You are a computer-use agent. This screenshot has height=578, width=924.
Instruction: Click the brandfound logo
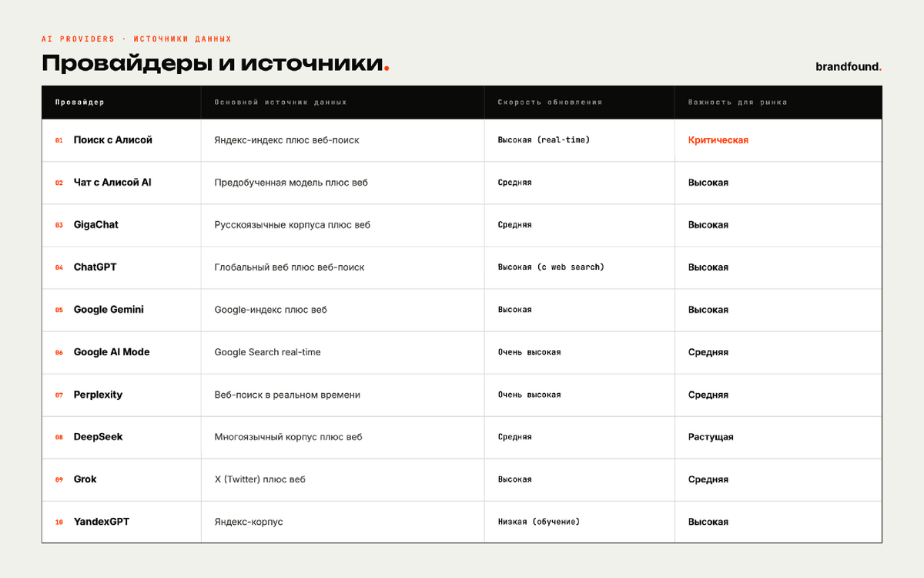coord(849,67)
